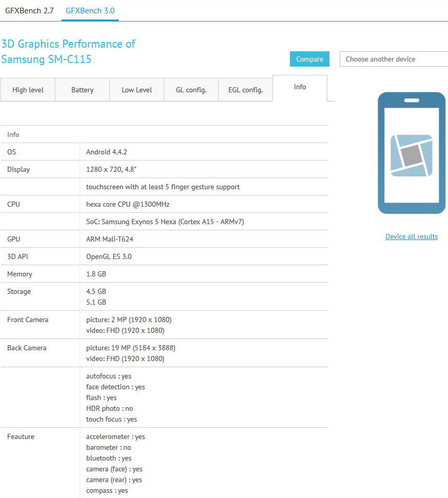Click the Memory row label
Screen dimensions: 448x498
[x=20, y=274]
